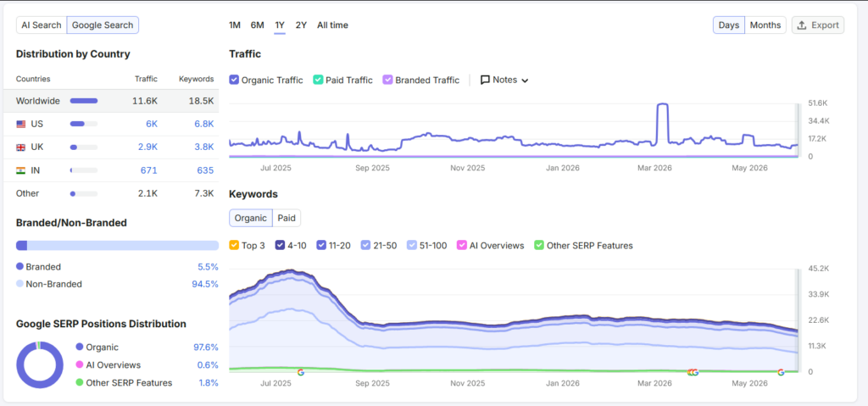Image resolution: width=868 pixels, height=406 pixels.
Task: Click the Countries column header
Action: click(x=33, y=79)
